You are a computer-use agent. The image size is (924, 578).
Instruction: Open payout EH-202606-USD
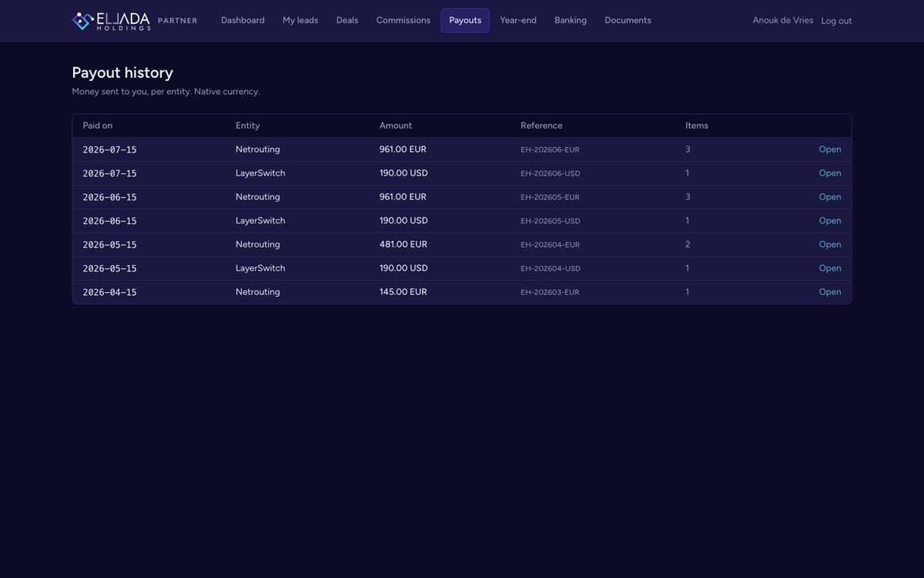[x=830, y=173]
